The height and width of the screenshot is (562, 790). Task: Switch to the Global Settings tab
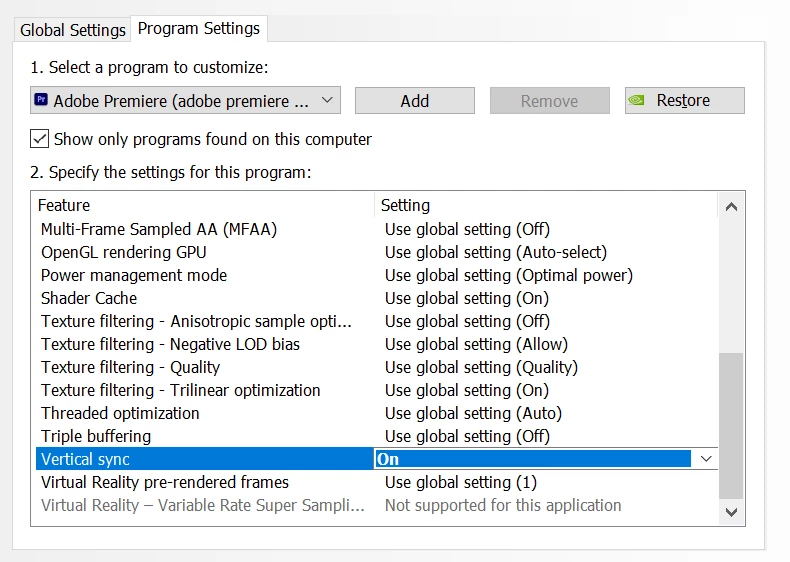(x=73, y=30)
